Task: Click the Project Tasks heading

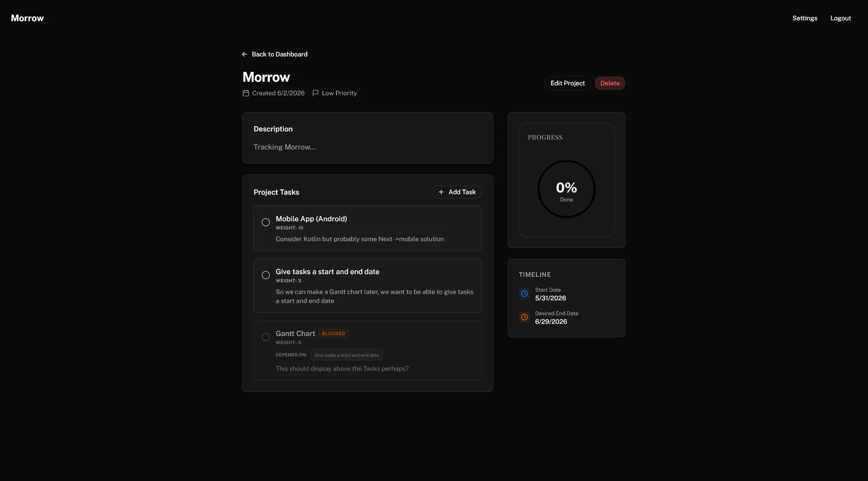Action: pos(276,192)
